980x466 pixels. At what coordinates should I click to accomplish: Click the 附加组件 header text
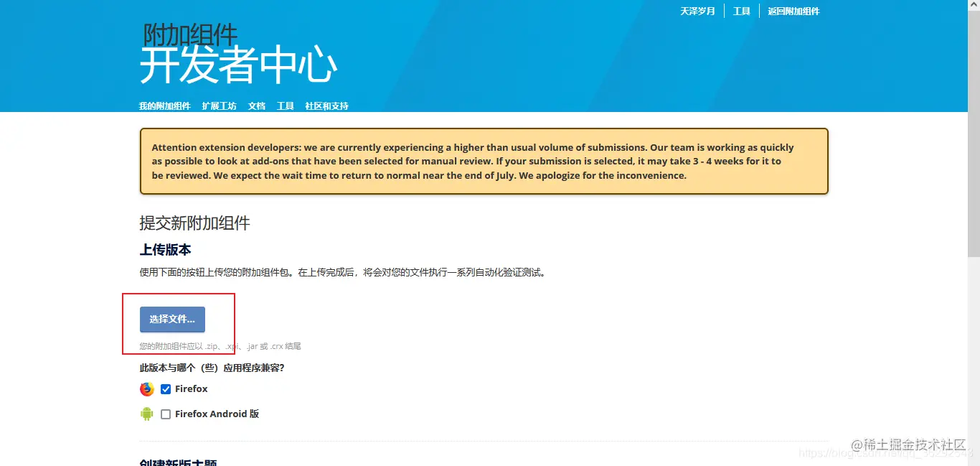pyautogui.click(x=190, y=34)
